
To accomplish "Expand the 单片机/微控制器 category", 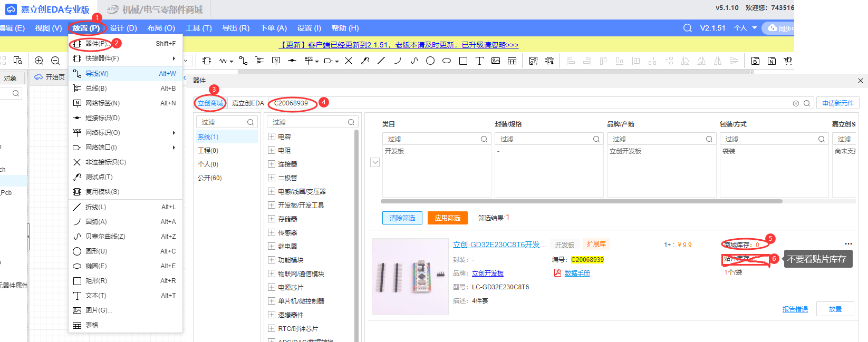I will point(272,301).
